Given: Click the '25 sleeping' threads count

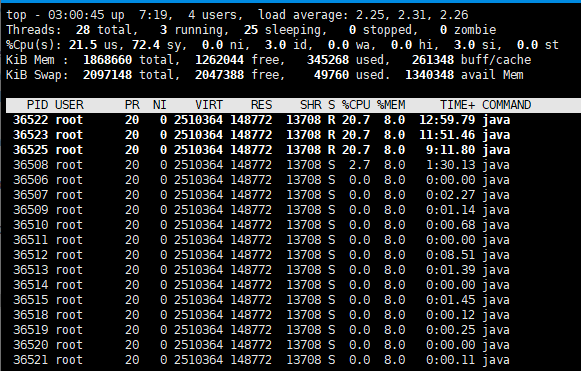Looking at the screenshot, I should [x=285, y=30].
